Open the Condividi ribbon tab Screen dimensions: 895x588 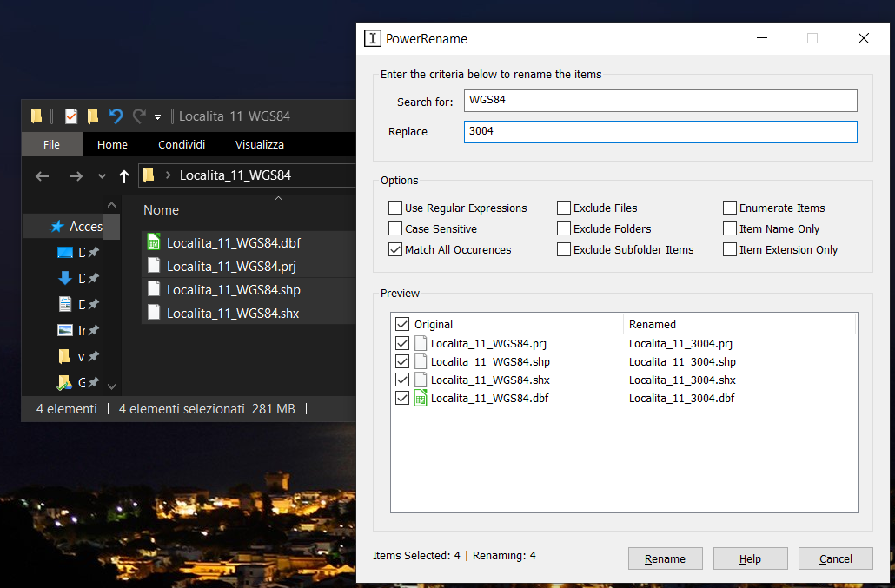click(182, 145)
